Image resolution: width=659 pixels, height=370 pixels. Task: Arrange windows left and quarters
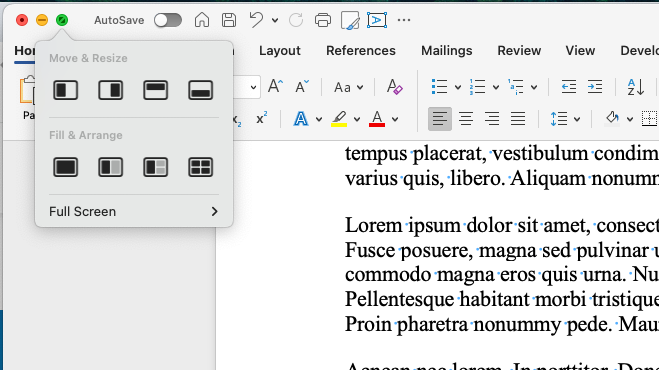point(156,167)
